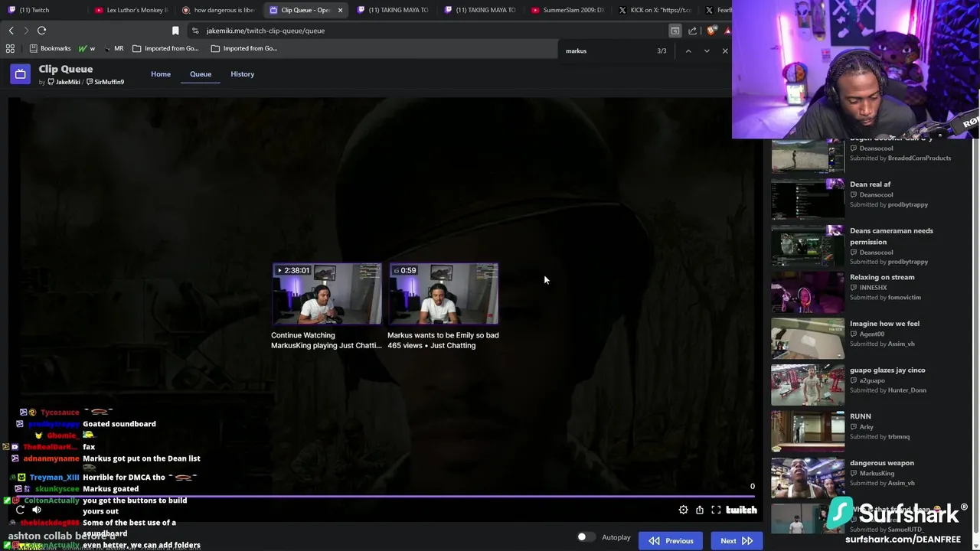Viewport: 980px width, 551px height.
Task: Select the Queue tab
Action: click(x=201, y=74)
